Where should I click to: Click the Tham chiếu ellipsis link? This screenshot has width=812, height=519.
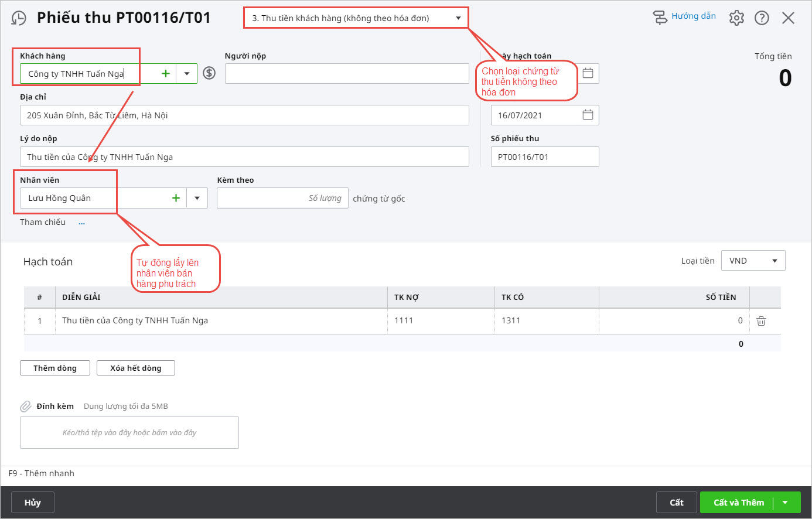click(81, 223)
